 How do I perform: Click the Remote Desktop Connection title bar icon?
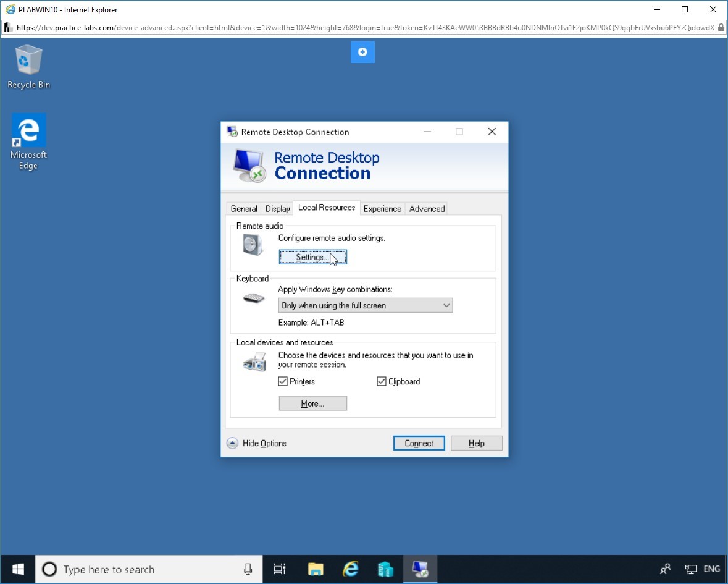click(x=232, y=132)
